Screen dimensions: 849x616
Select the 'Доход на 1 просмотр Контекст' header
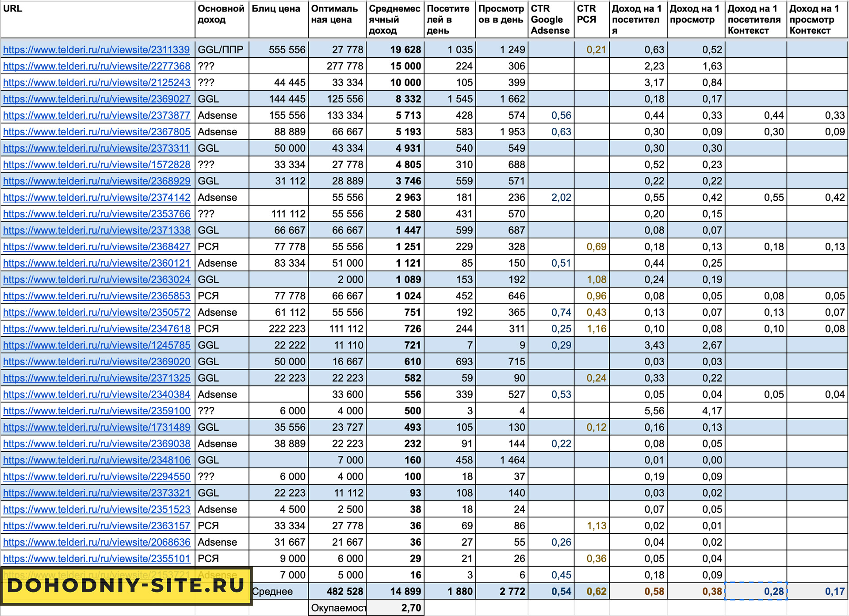point(817,19)
